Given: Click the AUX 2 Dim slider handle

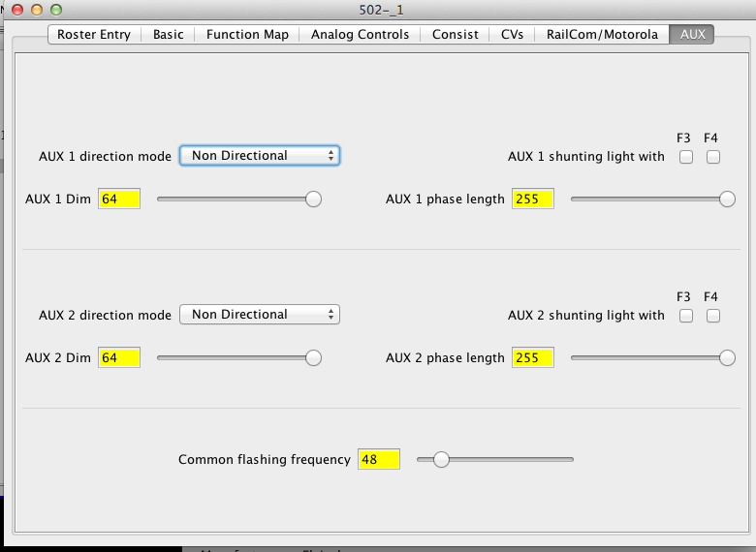Looking at the screenshot, I should 313,358.
